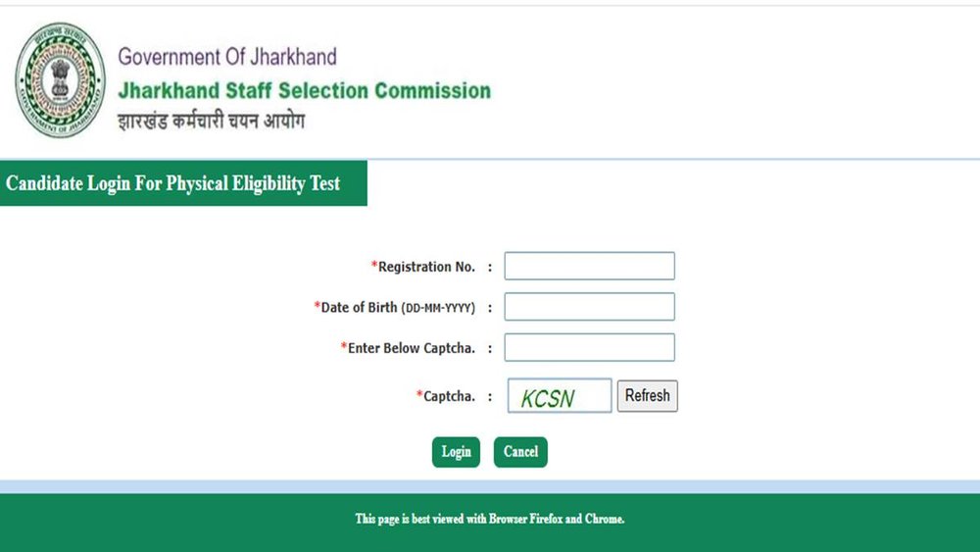
Task: Click the KCSN captcha image
Action: pos(560,396)
